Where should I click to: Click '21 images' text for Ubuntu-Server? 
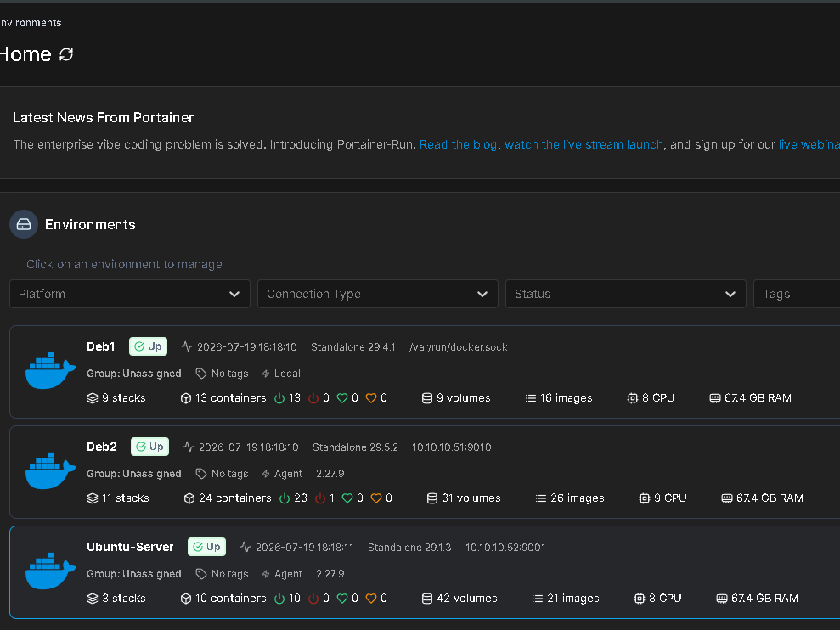click(x=573, y=599)
